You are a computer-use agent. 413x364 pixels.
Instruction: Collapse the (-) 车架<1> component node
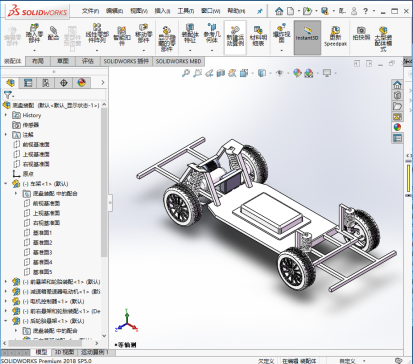(x=6, y=184)
